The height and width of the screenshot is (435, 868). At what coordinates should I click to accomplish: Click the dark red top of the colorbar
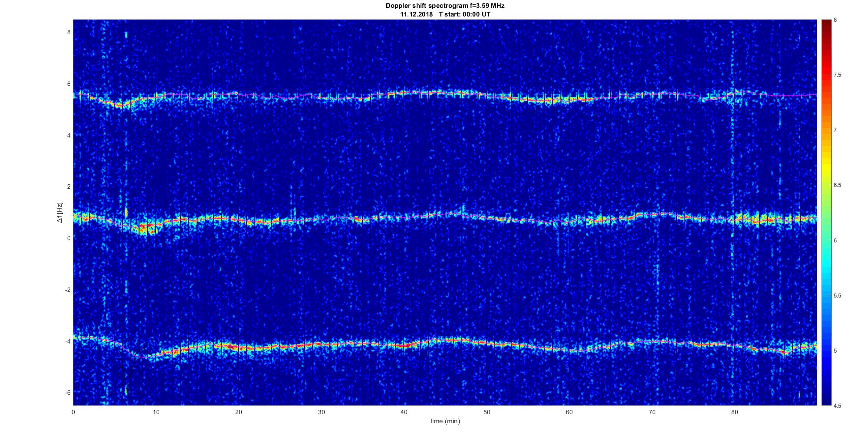click(826, 24)
